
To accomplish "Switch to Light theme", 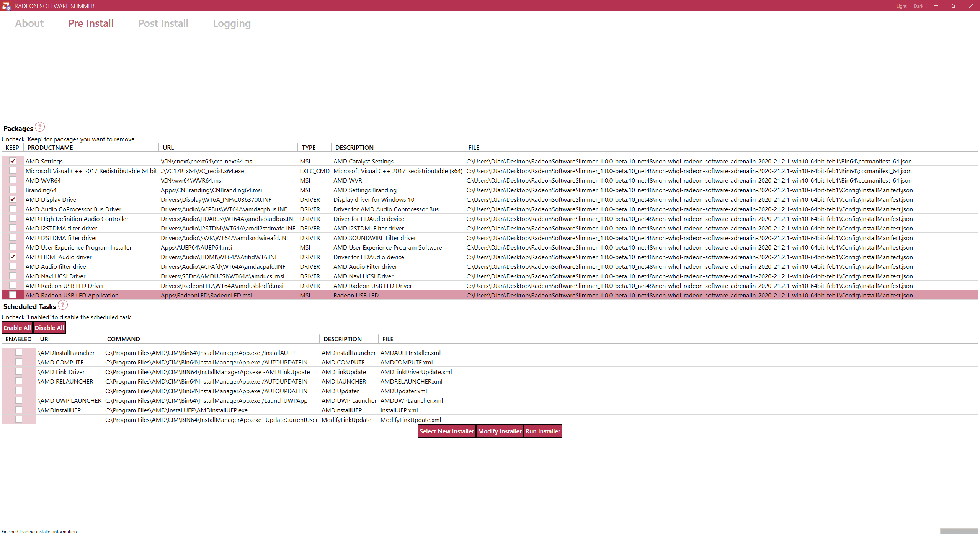I will 901,6.
